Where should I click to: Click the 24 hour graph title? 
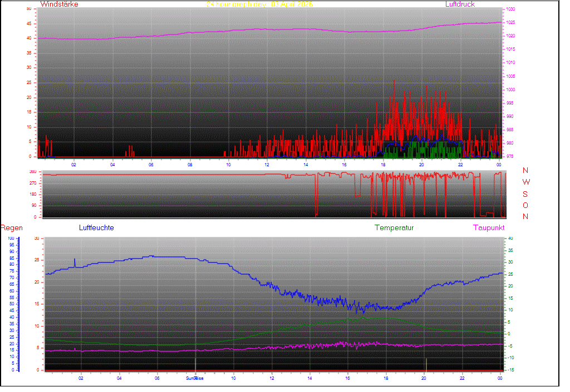[x=259, y=4]
